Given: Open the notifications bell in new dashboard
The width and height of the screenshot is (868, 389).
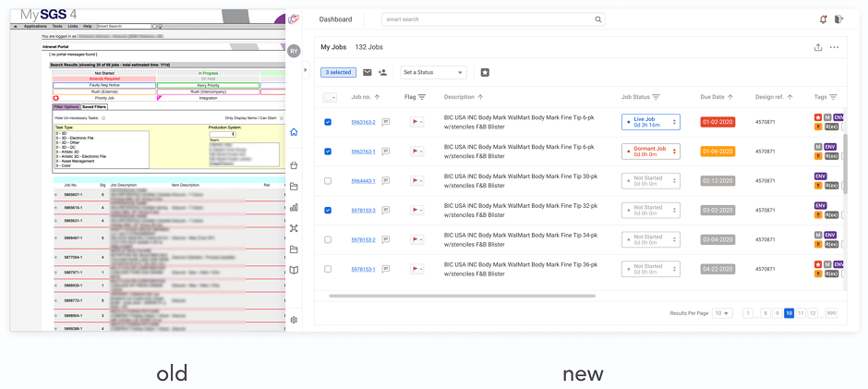Looking at the screenshot, I should (x=823, y=19).
